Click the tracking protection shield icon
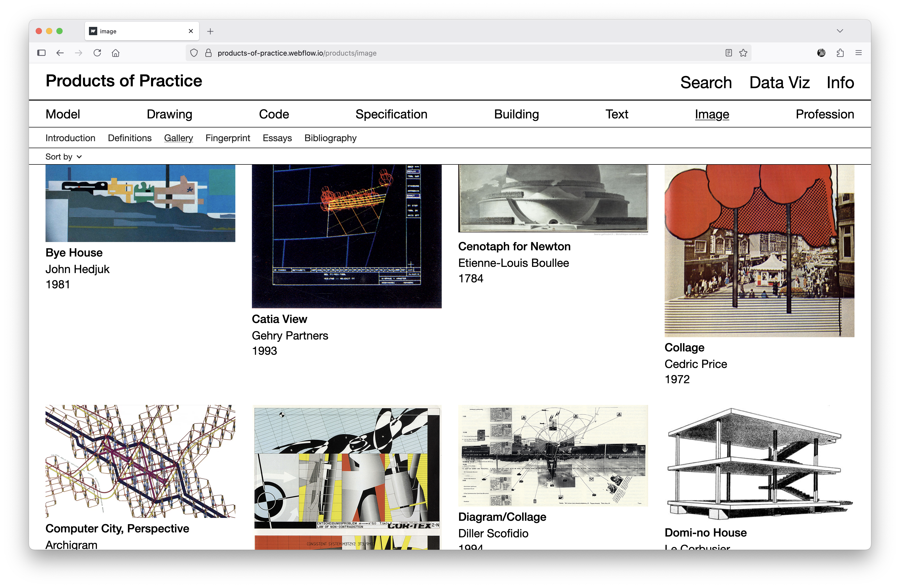This screenshot has width=900, height=588. point(194,53)
